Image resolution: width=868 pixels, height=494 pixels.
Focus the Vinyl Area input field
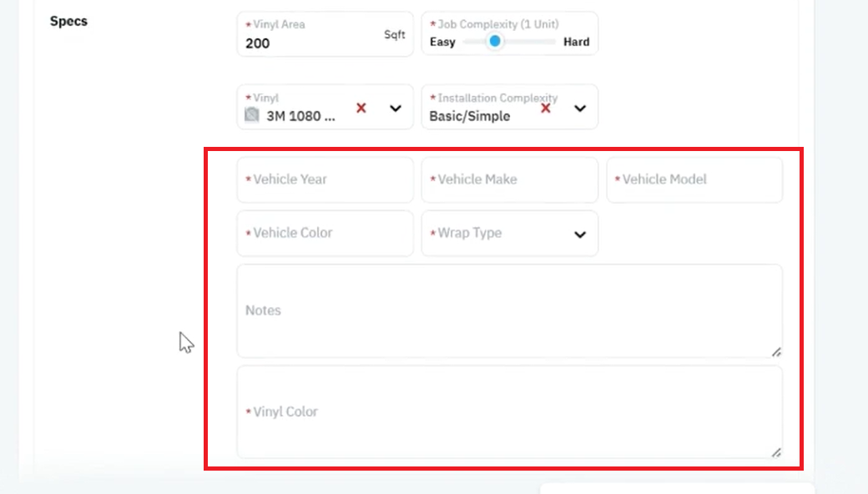click(x=325, y=34)
